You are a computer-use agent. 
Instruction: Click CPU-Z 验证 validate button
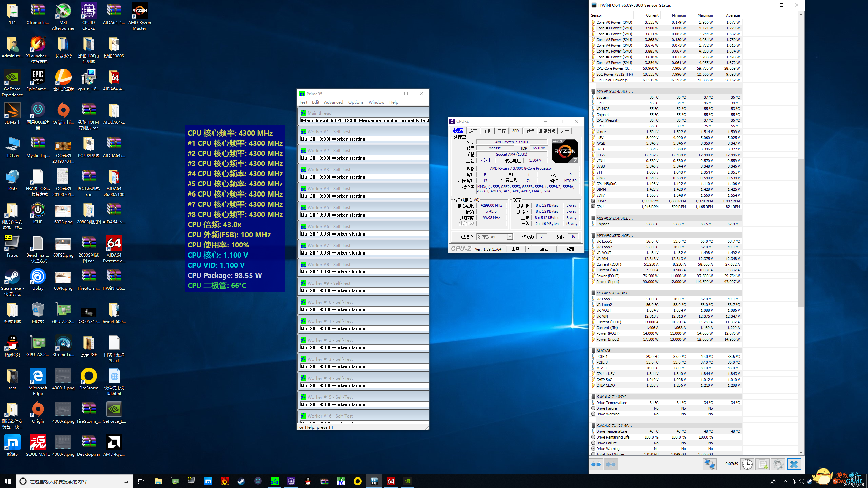pos(544,249)
